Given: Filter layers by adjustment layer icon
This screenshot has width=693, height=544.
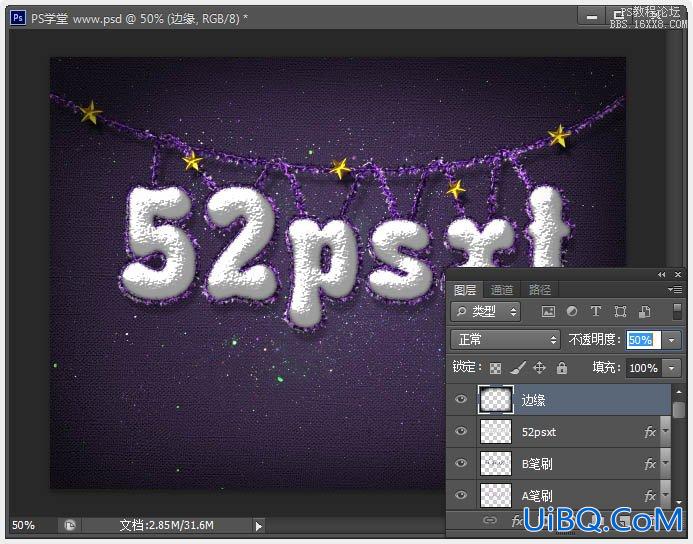Looking at the screenshot, I should click(572, 312).
